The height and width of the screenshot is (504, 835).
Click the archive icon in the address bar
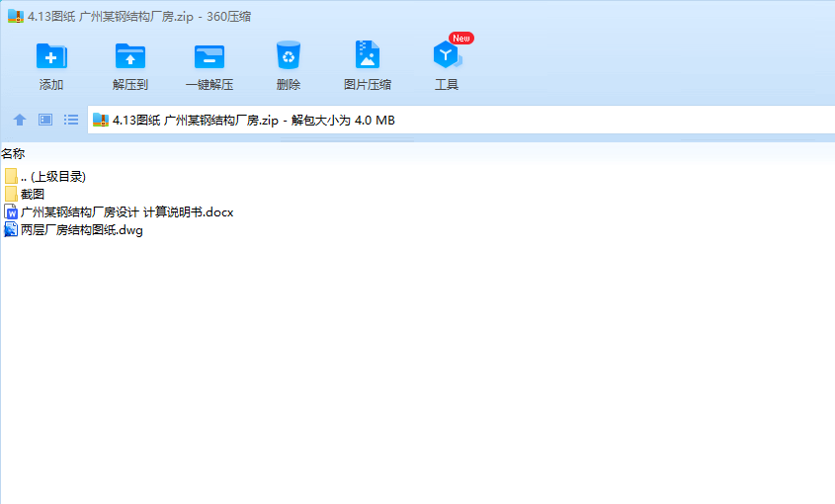[x=101, y=120]
